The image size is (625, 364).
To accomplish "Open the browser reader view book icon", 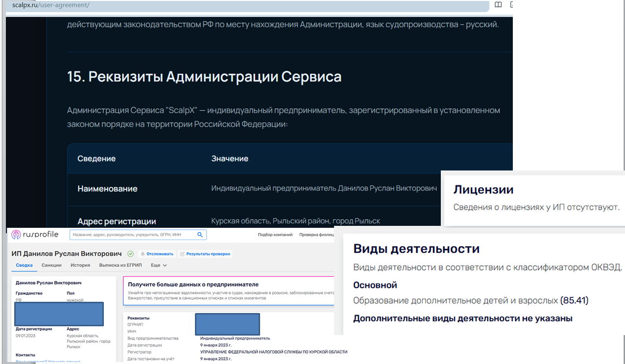I will point(498,5).
